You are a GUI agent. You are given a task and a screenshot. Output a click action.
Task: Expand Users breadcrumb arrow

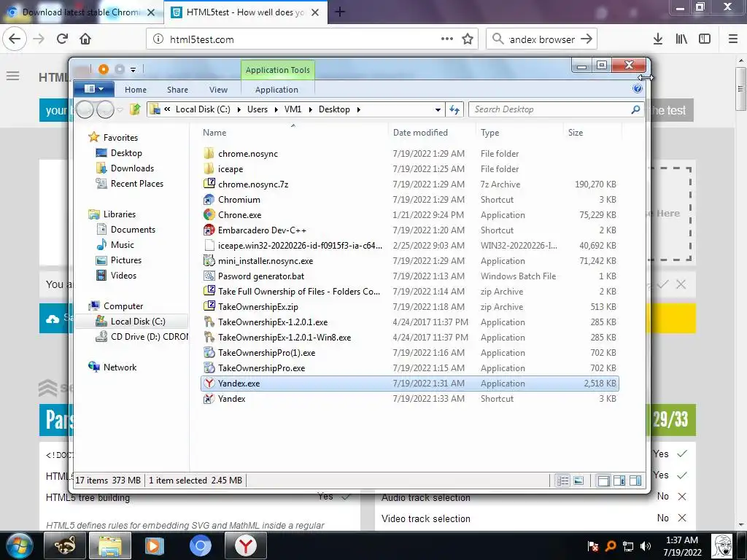(276, 109)
